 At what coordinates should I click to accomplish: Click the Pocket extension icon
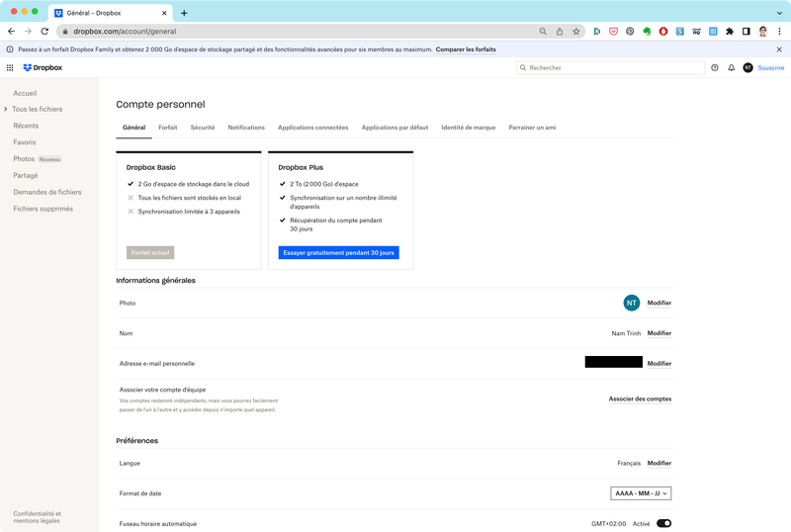coord(613,31)
